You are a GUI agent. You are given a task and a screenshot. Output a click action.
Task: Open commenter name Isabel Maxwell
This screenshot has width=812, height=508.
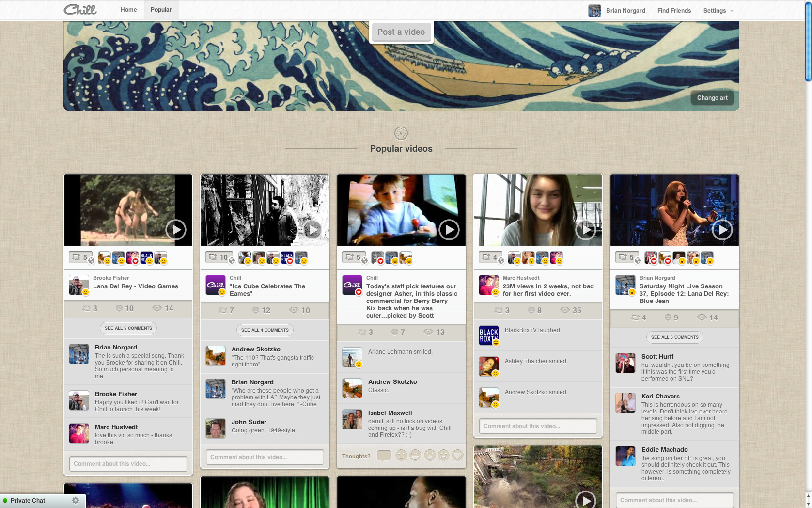coord(390,413)
